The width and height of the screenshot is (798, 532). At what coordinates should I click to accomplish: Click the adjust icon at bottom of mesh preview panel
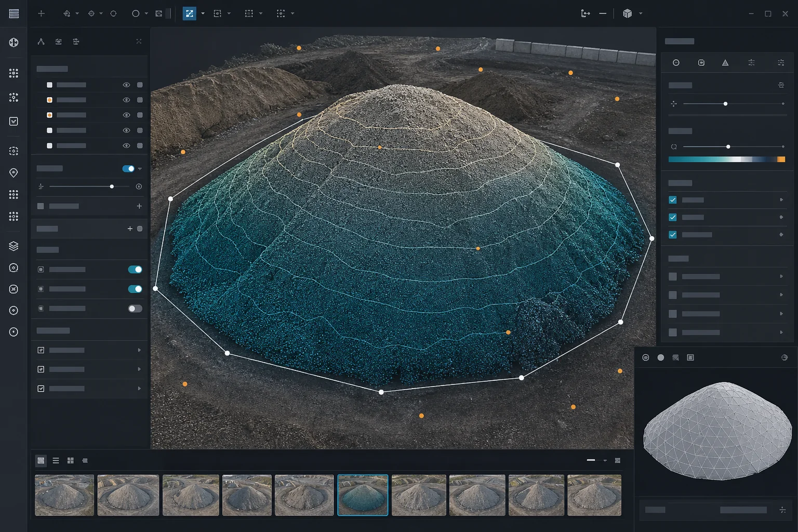click(782, 510)
